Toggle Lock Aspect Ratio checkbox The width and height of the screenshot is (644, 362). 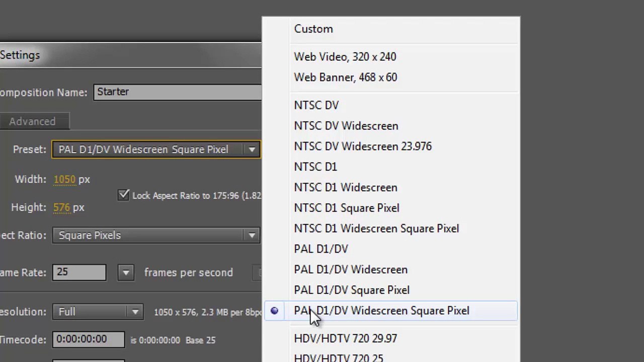(123, 195)
